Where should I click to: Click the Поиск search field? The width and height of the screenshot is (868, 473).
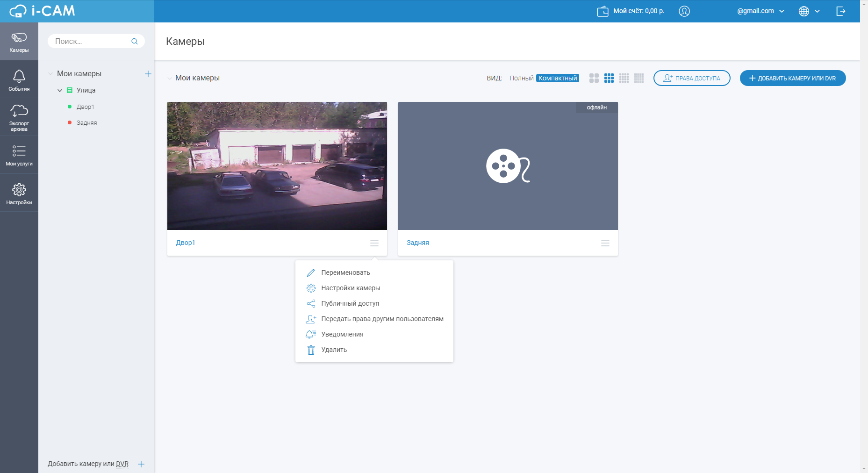(91, 41)
